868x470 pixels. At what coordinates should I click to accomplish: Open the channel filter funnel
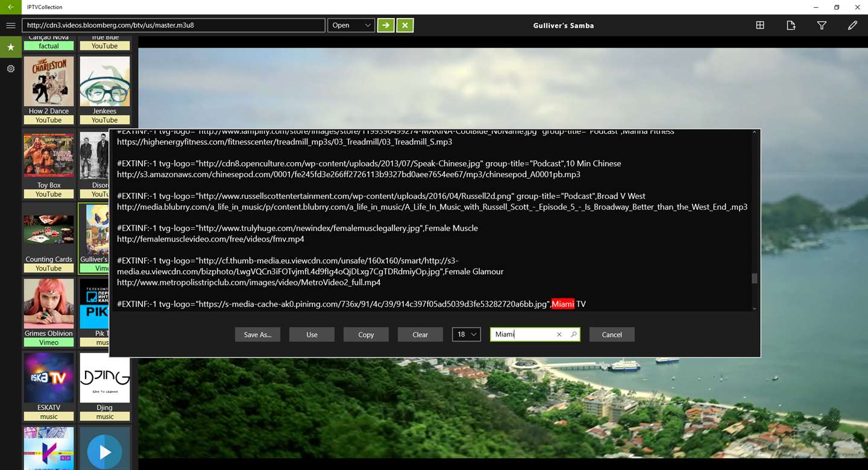[822, 25]
